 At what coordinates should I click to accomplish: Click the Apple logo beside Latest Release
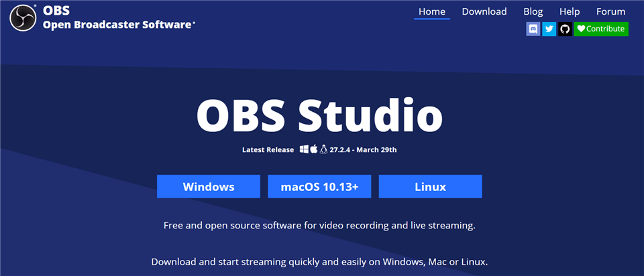point(314,149)
